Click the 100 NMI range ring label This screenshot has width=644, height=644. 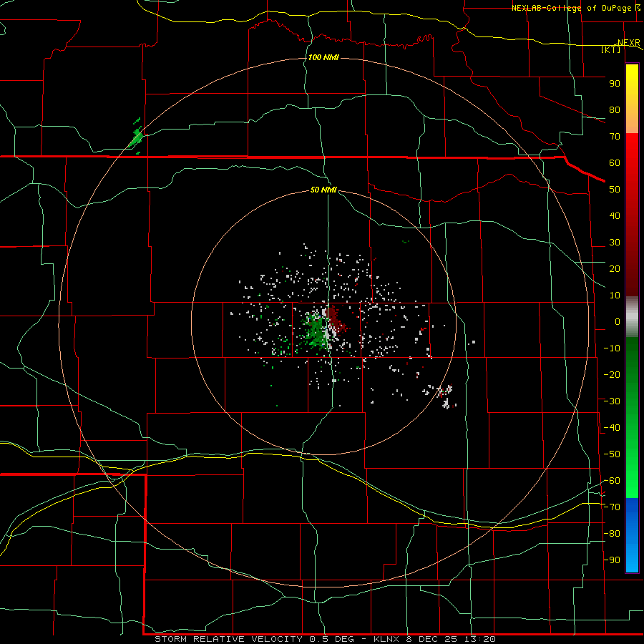tap(323, 57)
